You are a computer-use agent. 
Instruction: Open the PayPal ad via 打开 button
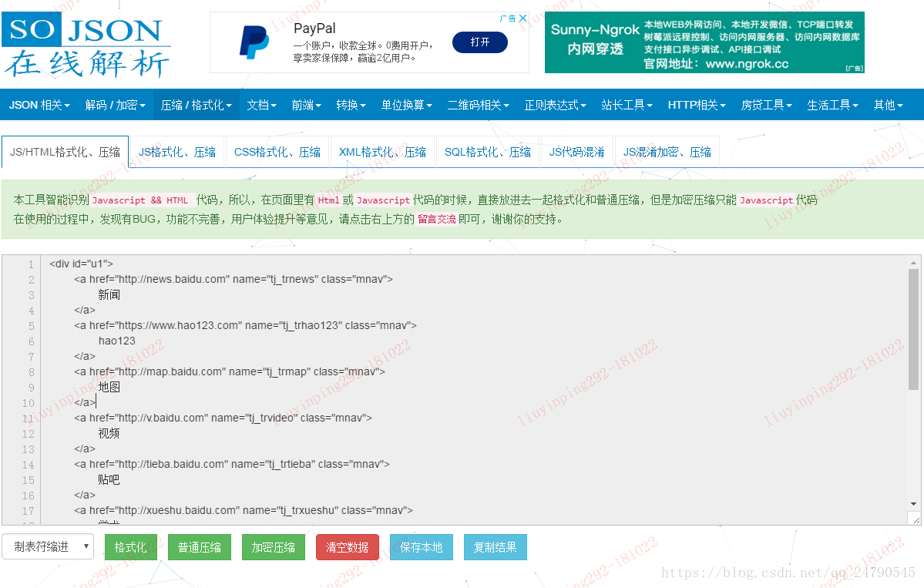click(479, 42)
